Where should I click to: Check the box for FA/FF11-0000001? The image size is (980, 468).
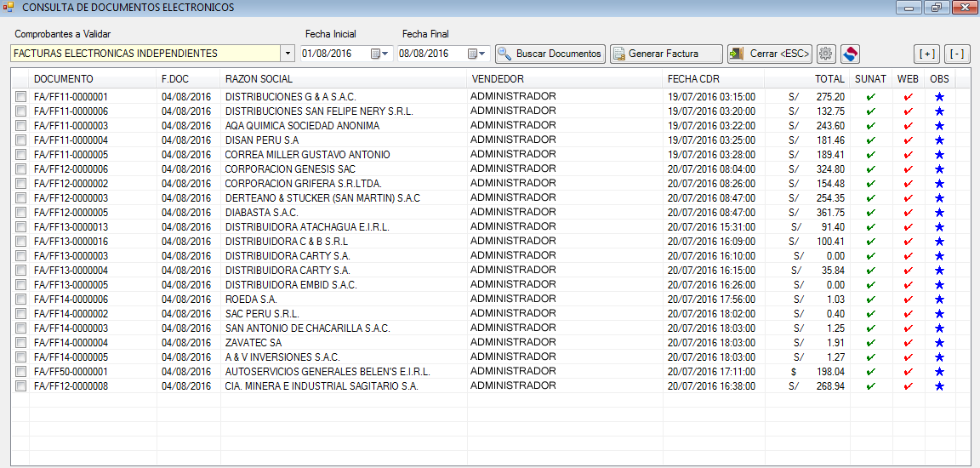(x=20, y=97)
